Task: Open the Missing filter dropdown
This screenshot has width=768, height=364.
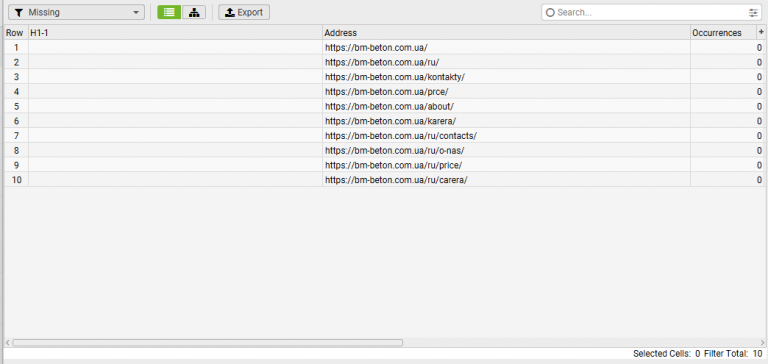Action: (x=76, y=12)
